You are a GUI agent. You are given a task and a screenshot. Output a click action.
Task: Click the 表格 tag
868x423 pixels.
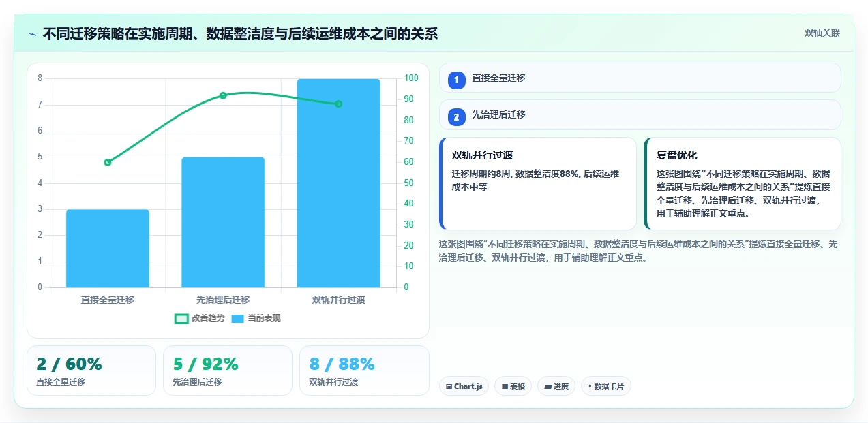[x=513, y=386]
